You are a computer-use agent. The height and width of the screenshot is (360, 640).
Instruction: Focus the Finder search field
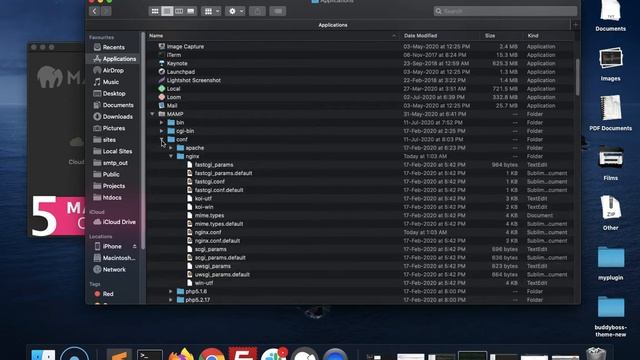click(505, 11)
